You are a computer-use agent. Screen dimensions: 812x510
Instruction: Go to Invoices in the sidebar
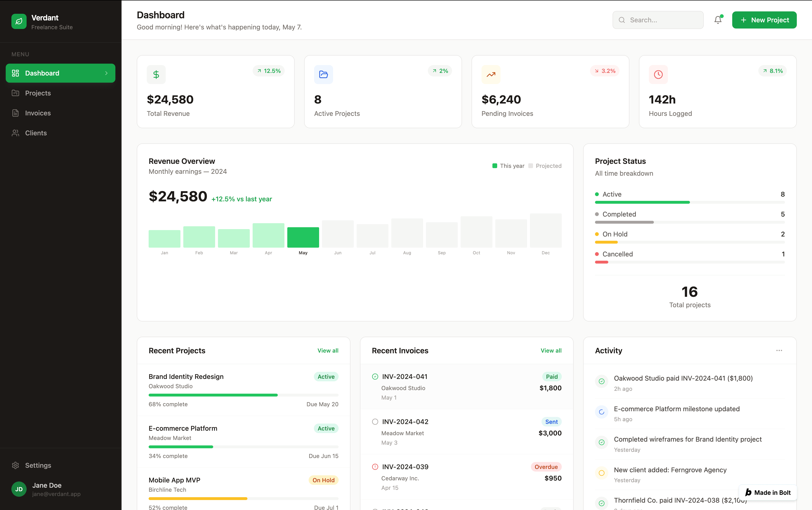pos(60,113)
